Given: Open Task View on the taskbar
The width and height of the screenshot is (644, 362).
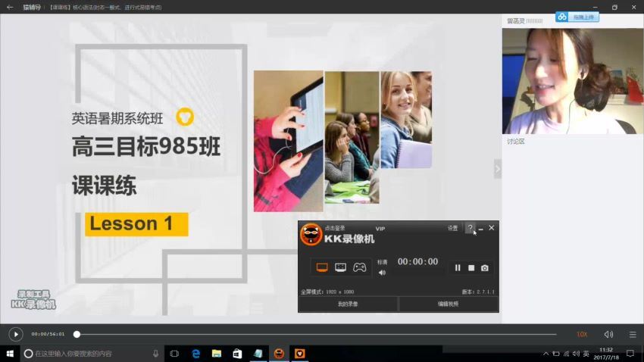Looking at the screenshot, I should click(174, 354).
